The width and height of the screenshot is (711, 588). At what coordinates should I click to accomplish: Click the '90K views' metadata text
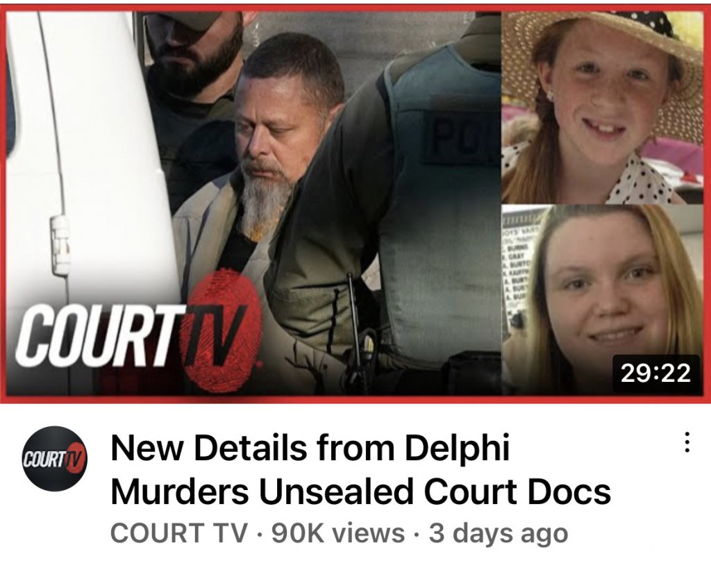click(338, 532)
